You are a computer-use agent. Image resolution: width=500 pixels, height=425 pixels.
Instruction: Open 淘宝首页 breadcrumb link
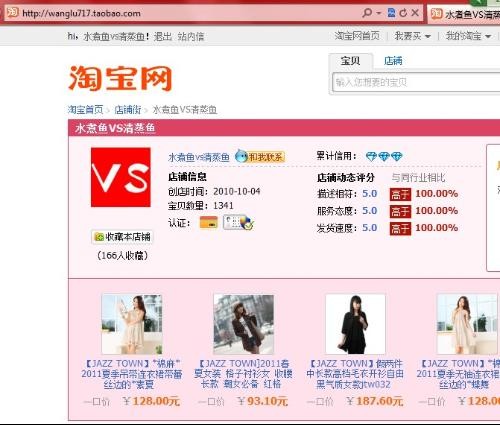[86, 109]
